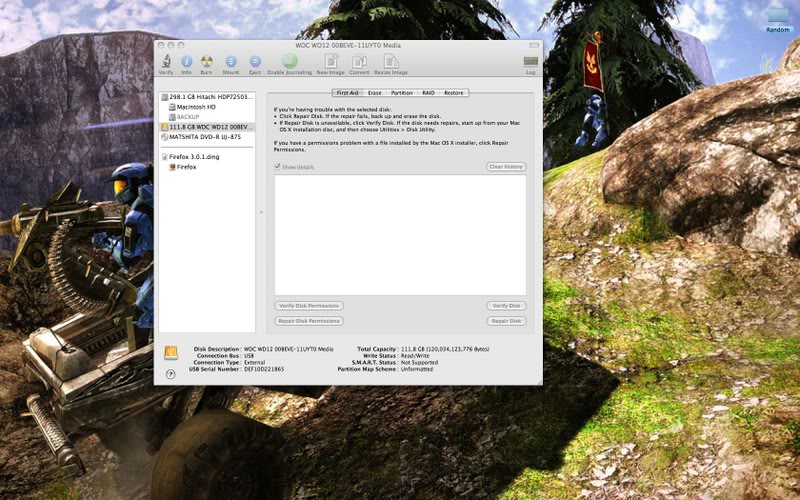This screenshot has height=500, width=800.
Task: Click the Connection Type External value
Action: [254, 362]
